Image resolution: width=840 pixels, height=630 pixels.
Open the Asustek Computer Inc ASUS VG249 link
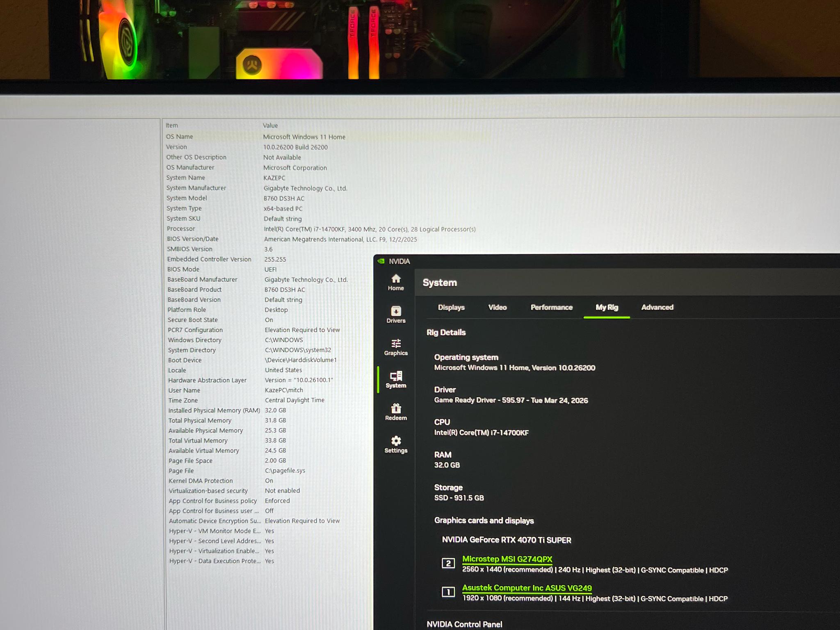(x=527, y=588)
